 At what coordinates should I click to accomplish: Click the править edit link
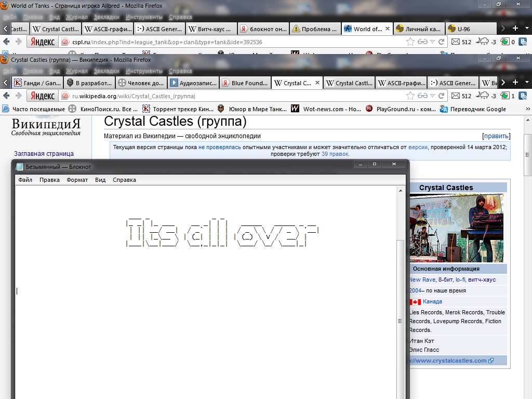click(496, 136)
